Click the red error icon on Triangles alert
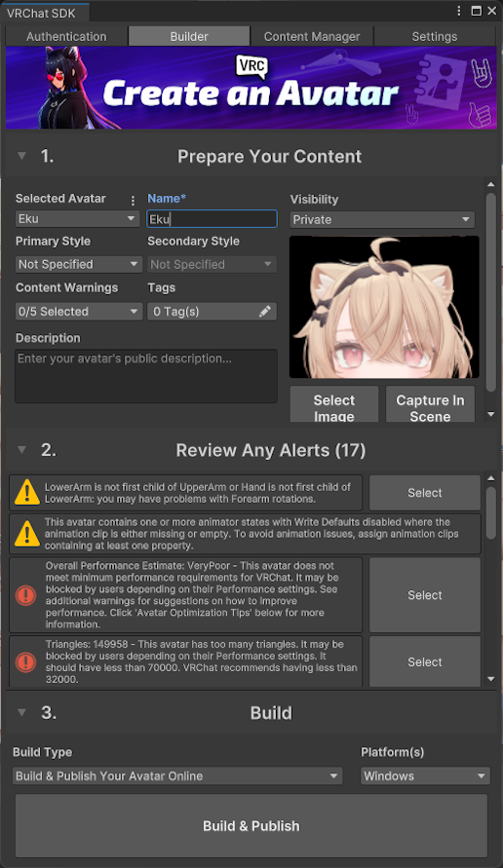 pyautogui.click(x=25, y=662)
